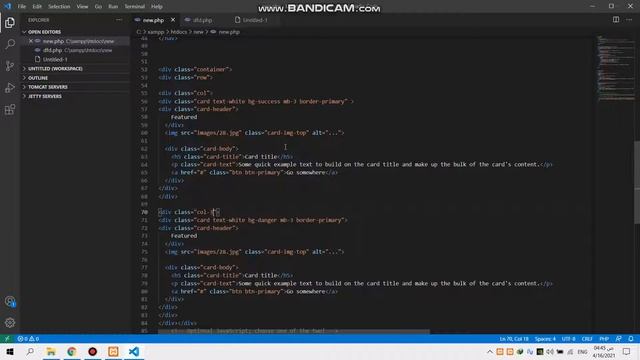Open Explorer panel's ellipsis menu
Image resolution: width=640 pixels, height=360 pixels.
pos(119,20)
